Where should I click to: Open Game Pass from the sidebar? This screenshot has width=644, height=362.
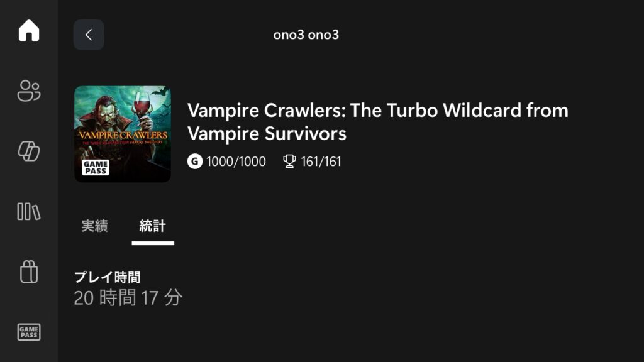(29, 332)
